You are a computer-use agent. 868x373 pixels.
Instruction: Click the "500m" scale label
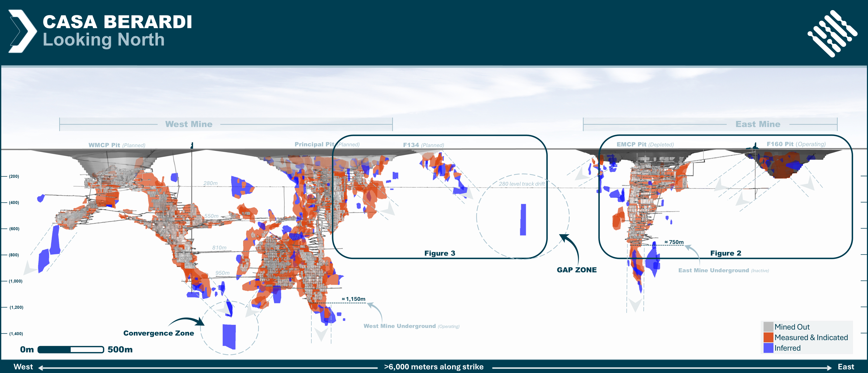pos(120,349)
